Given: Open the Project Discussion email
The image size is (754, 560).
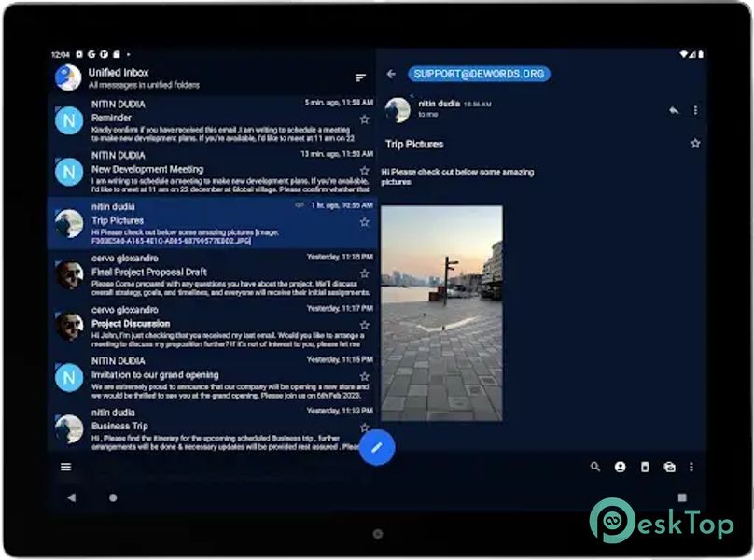Looking at the screenshot, I should tap(213, 326).
